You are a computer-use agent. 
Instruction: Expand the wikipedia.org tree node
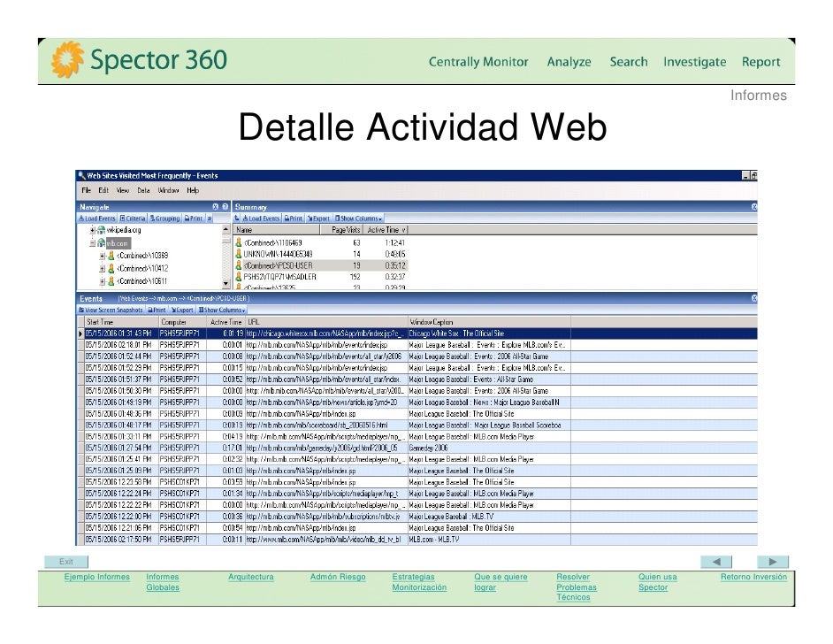click(93, 230)
